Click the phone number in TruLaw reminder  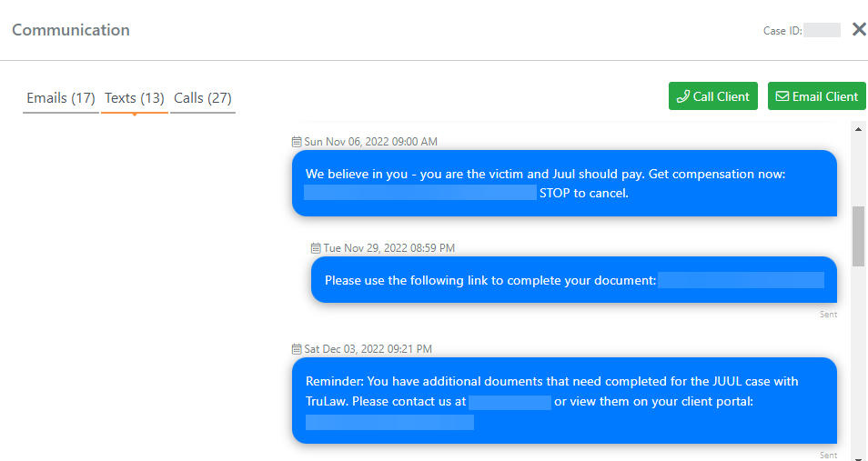pos(510,402)
